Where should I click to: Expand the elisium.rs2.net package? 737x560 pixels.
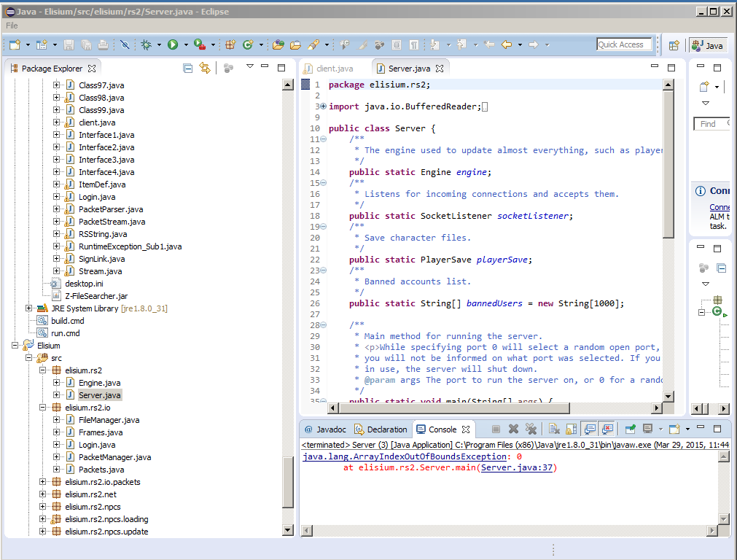point(43,494)
